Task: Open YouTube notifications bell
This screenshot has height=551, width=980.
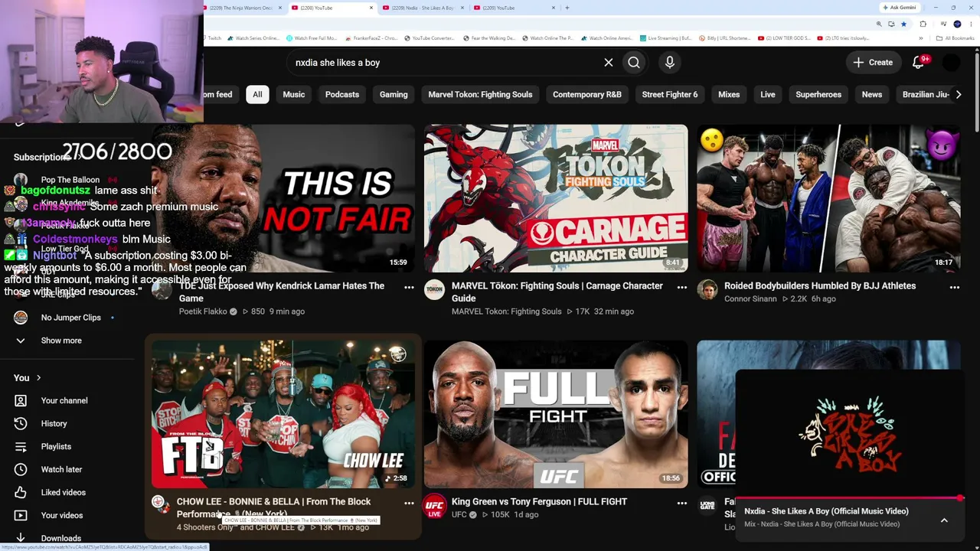Action: point(919,63)
